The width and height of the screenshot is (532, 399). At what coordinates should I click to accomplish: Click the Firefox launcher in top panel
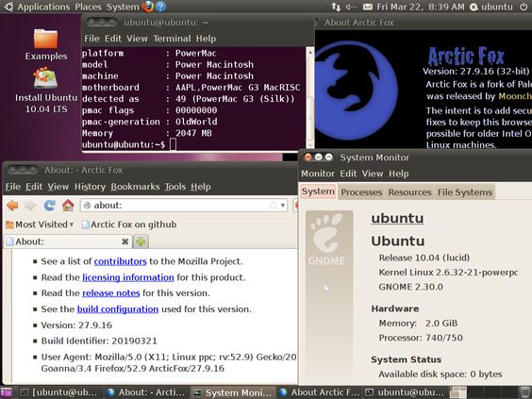(x=148, y=7)
